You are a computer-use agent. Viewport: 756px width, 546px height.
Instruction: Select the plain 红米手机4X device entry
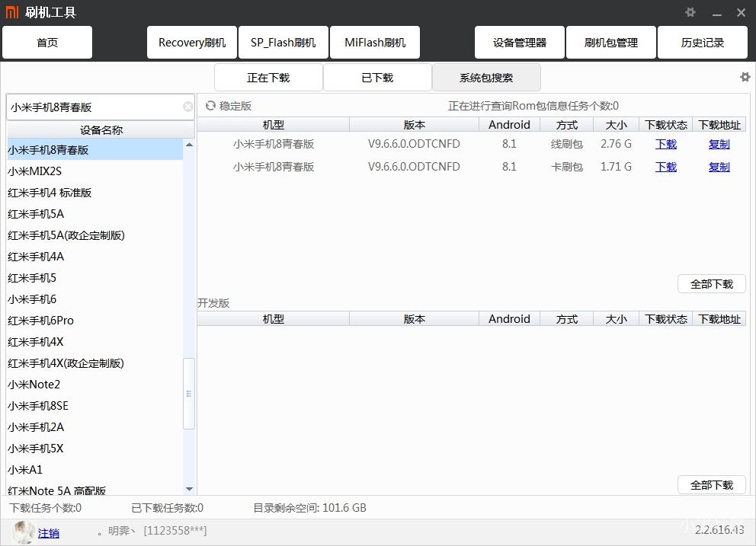[95, 342]
